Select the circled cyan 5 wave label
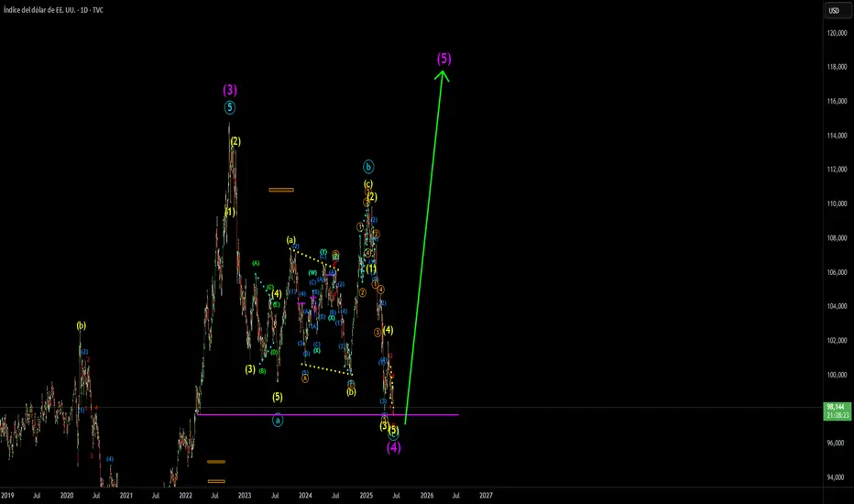Image resolution: width=854 pixels, height=504 pixels. click(230, 107)
